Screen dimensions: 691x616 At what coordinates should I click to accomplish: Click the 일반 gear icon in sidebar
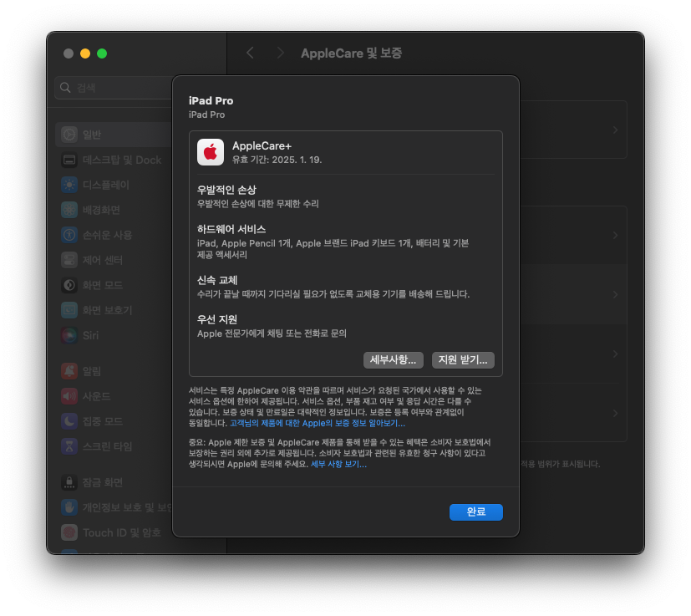click(69, 135)
